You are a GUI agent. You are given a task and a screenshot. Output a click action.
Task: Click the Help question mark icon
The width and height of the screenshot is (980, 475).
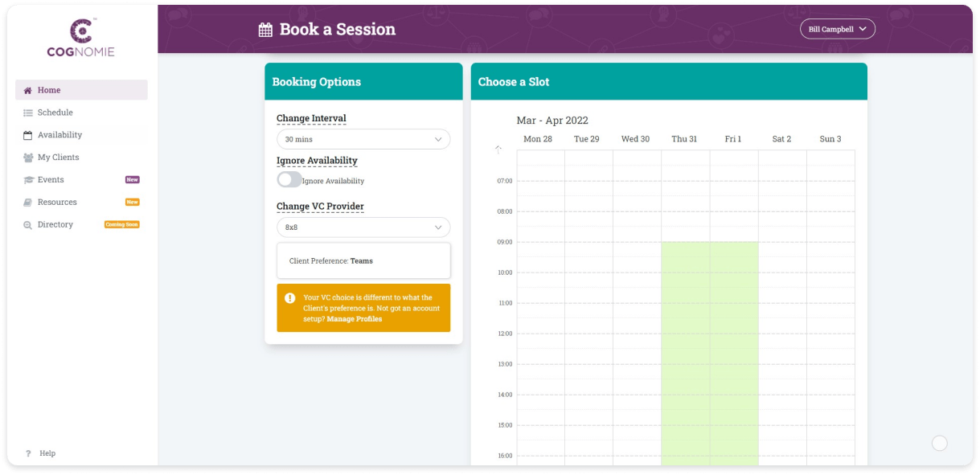click(28, 452)
